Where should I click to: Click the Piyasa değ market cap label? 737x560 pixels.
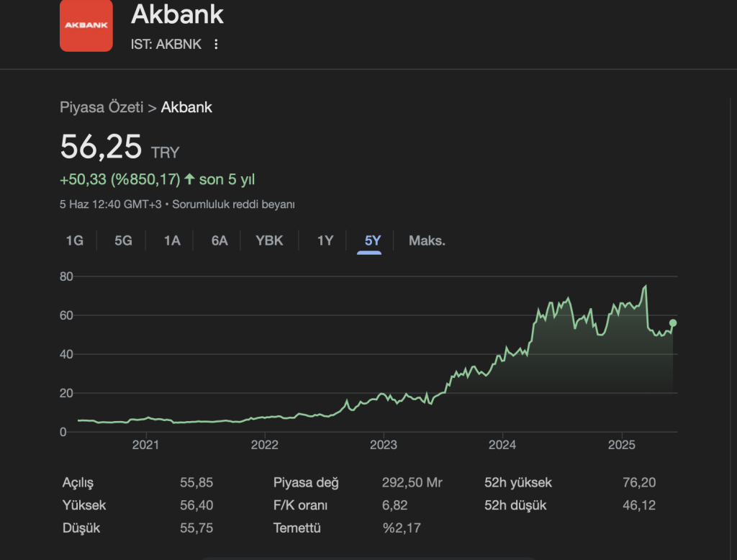click(x=306, y=483)
